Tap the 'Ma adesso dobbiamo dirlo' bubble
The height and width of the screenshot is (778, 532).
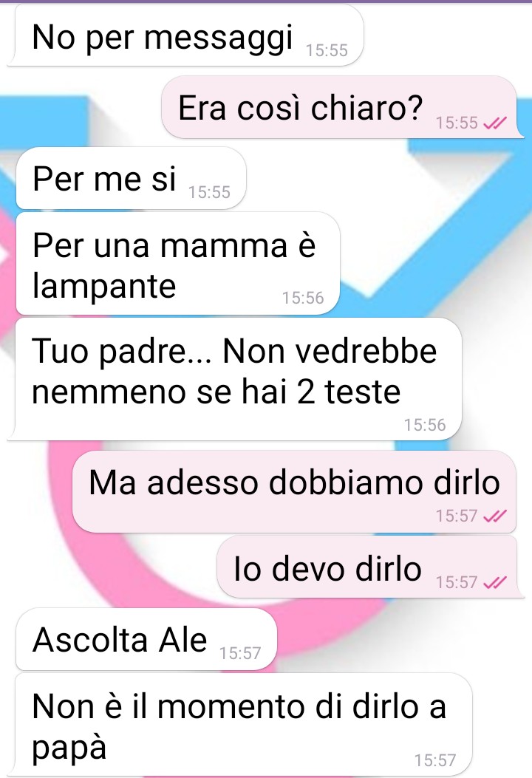tap(294, 491)
